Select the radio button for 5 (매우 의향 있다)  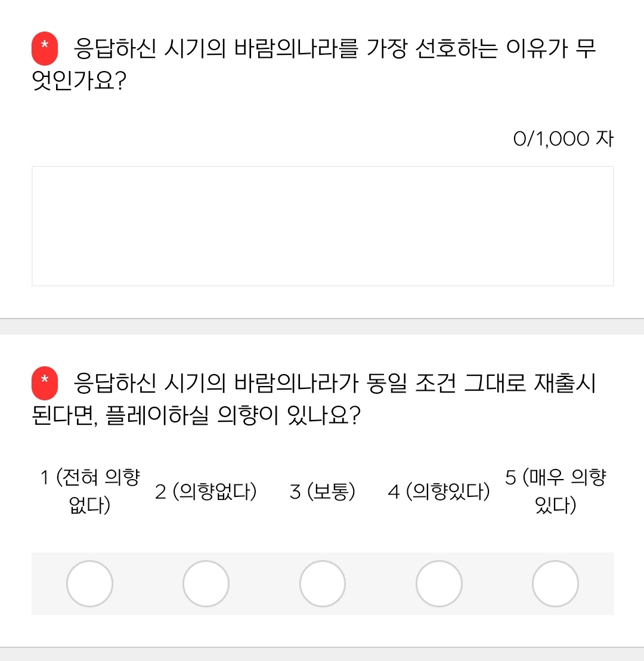pyautogui.click(x=555, y=583)
